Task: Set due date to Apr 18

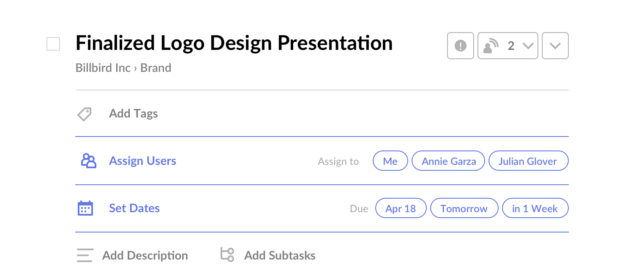Action: pyautogui.click(x=401, y=208)
